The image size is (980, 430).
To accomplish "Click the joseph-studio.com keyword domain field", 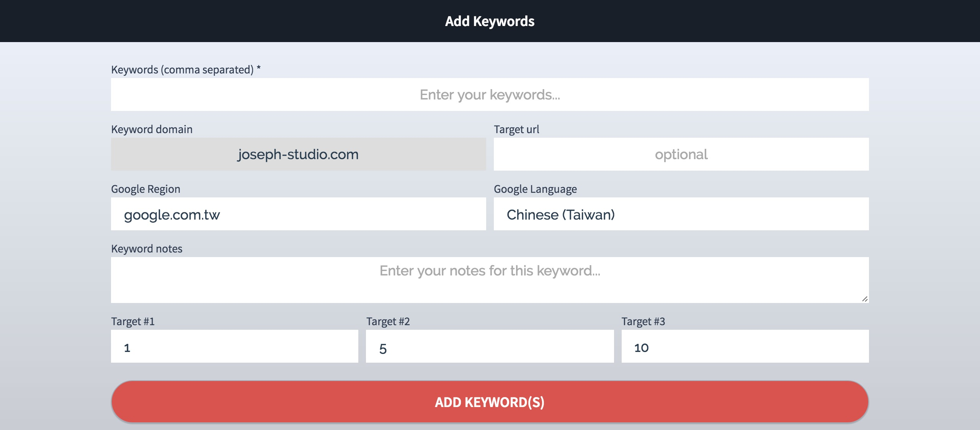I will pyautogui.click(x=298, y=154).
